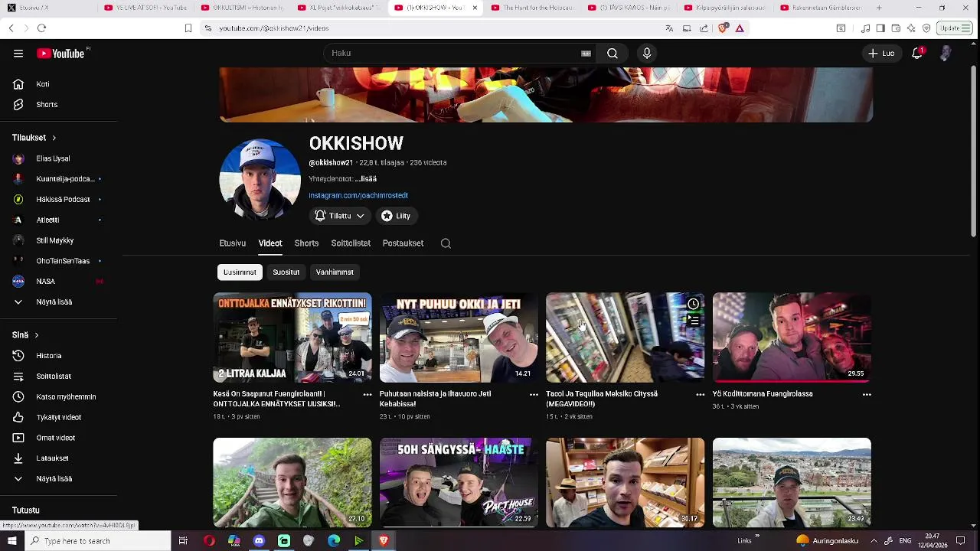Open the Brave playlist music icon
980x551 pixels.
point(865,28)
